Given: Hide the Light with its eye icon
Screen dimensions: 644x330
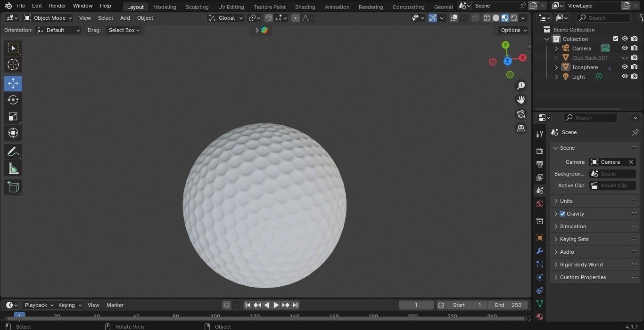Looking at the screenshot, I should point(625,76).
